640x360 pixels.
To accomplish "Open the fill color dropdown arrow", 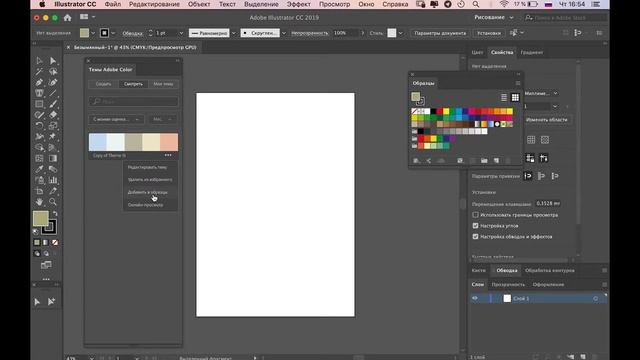I will pyautogui.click(x=93, y=33).
